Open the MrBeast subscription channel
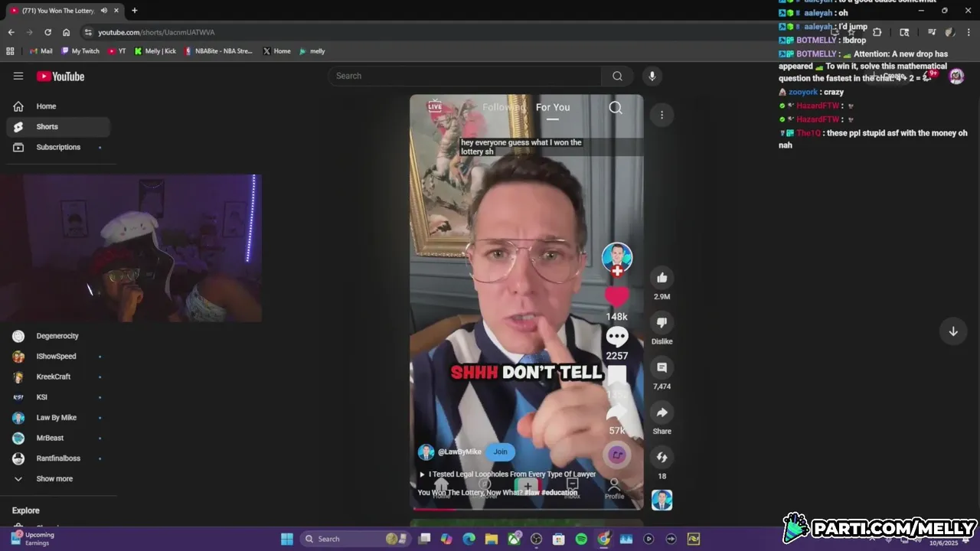Image resolution: width=980 pixels, height=551 pixels. coord(58,438)
